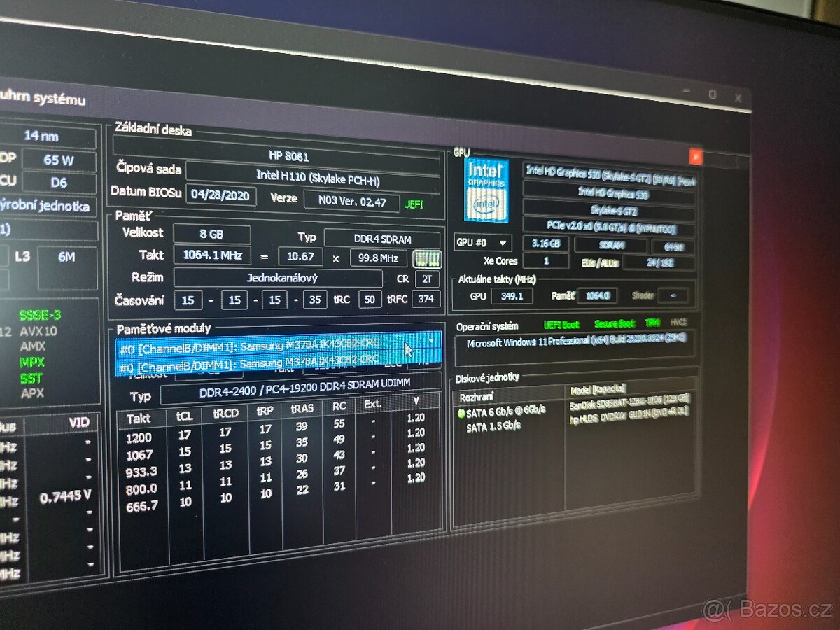Viewport: 840px width, 630px height.
Task: Close the system summary window from the title bar
Action: coord(738,98)
